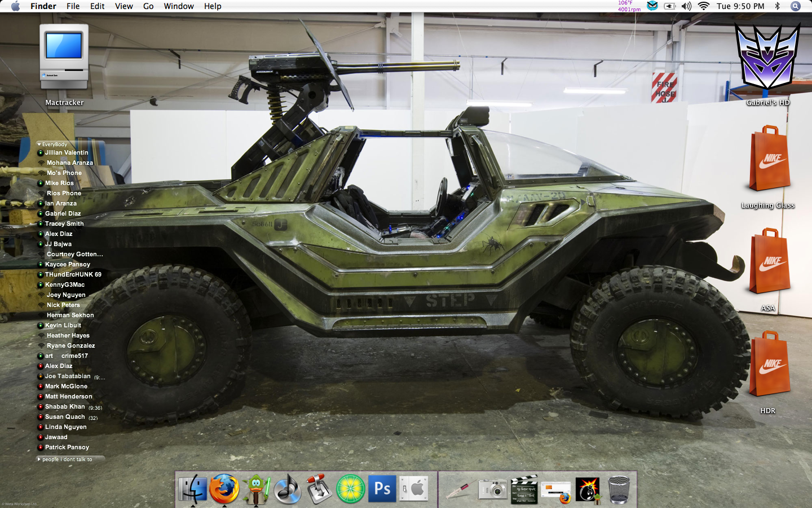
Task: Open the Window menu
Action: 179,6
